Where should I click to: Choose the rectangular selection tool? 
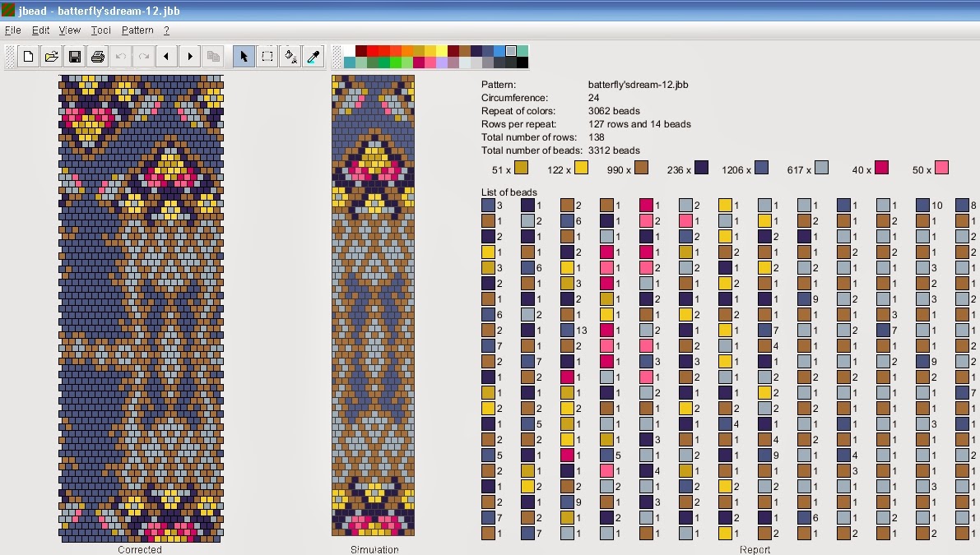click(x=267, y=57)
